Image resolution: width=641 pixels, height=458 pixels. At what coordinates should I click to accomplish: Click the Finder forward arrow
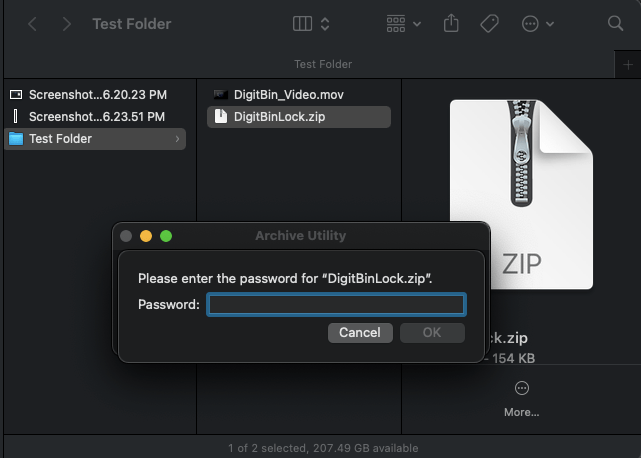[x=66, y=23]
